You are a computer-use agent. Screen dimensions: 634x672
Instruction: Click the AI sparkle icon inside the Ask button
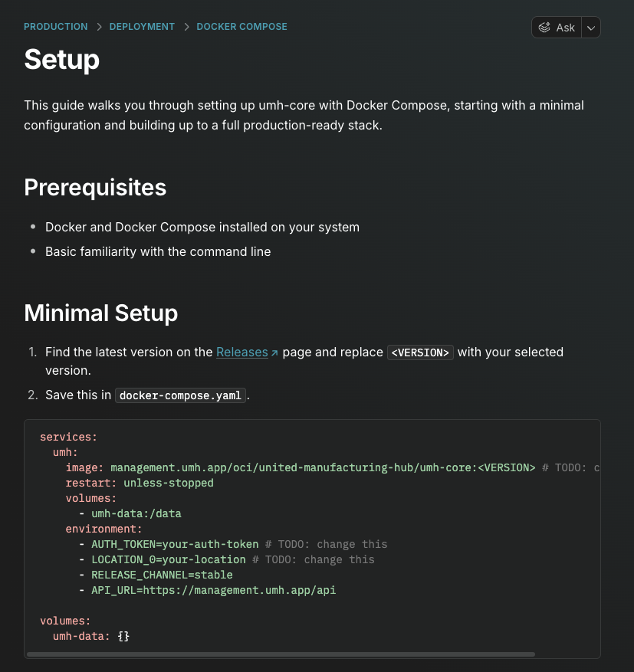click(x=546, y=27)
